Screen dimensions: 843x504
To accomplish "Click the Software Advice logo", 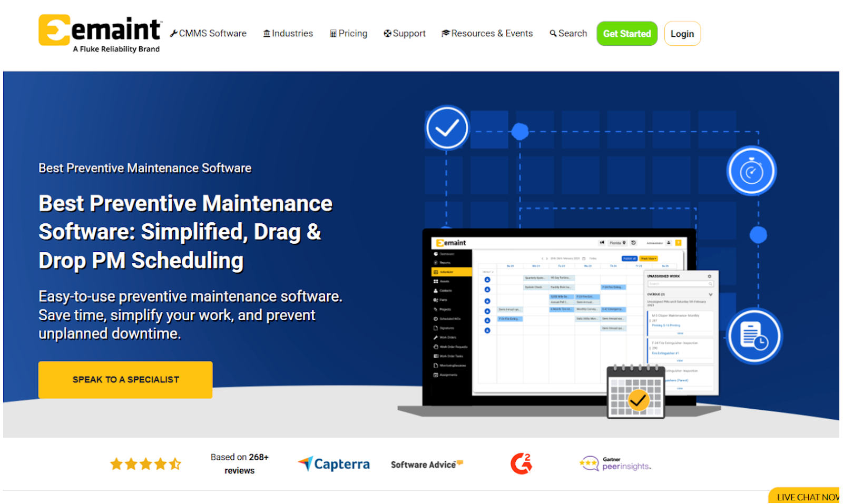I will 427,464.
